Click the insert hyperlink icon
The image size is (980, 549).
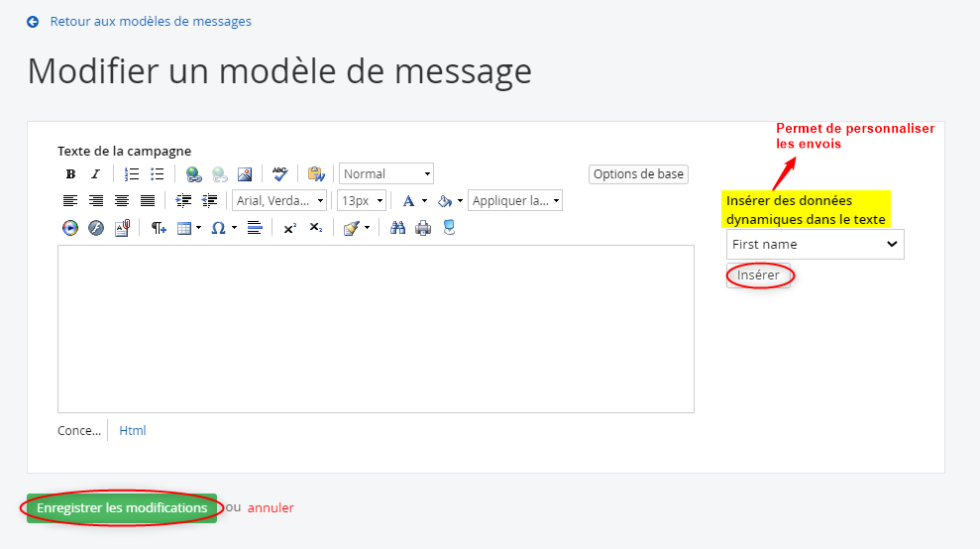(194, 174)
